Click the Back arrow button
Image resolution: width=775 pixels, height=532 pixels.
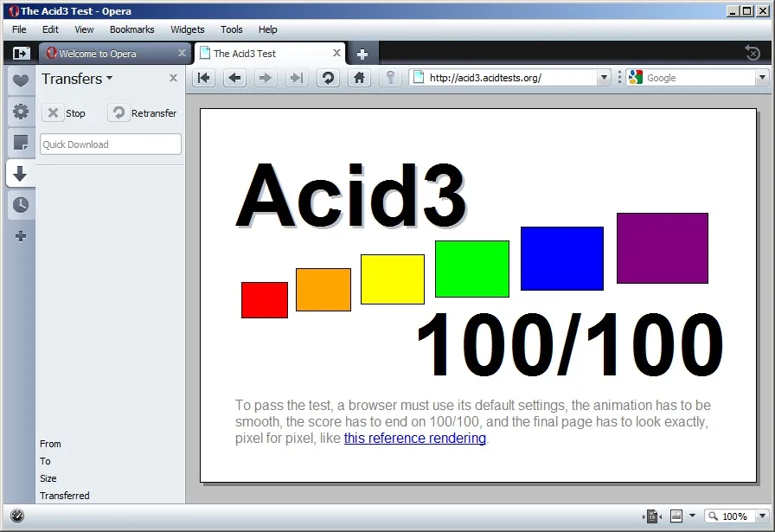coord(234,78)
